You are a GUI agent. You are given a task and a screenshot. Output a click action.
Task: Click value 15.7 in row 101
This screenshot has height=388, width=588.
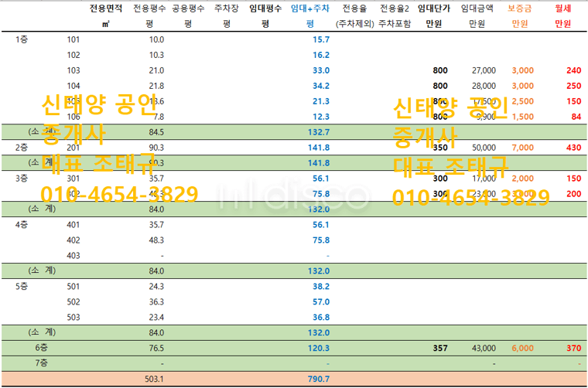click(321, 39)
